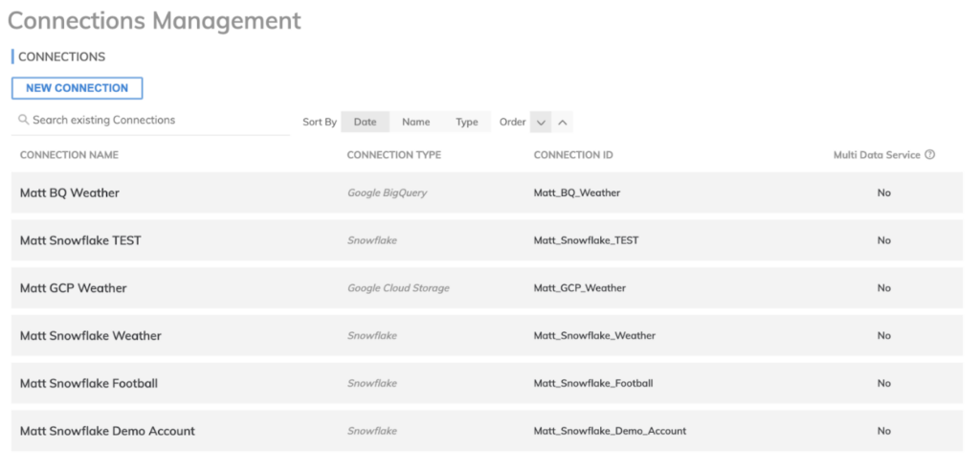
Task: Click the CONNECTION NAME column header
Action: click(x=69, y=155)
